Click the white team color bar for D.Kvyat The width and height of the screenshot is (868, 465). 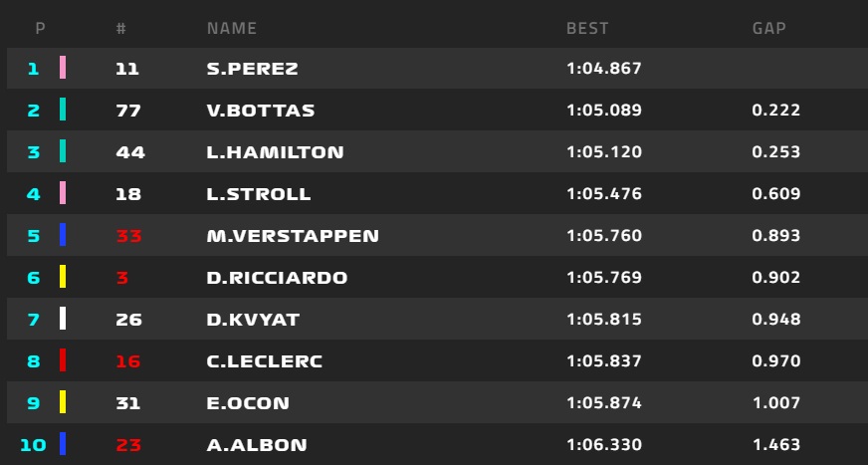63,319
